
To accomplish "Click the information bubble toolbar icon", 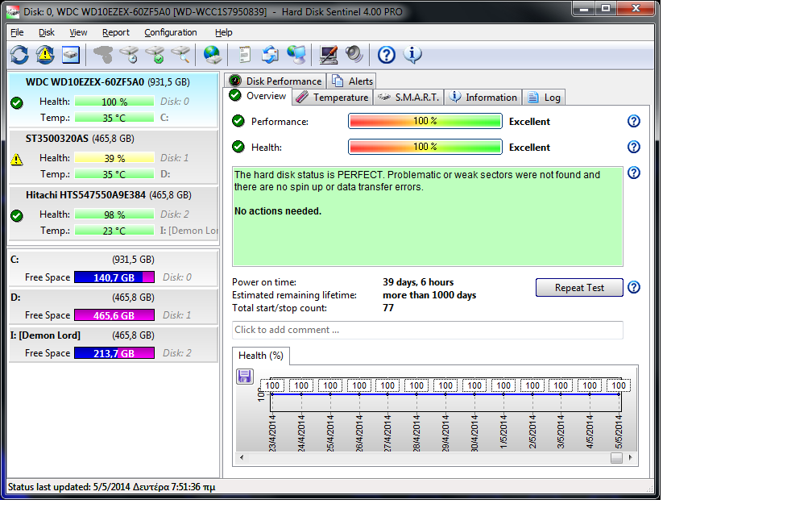I will point(412,55).
